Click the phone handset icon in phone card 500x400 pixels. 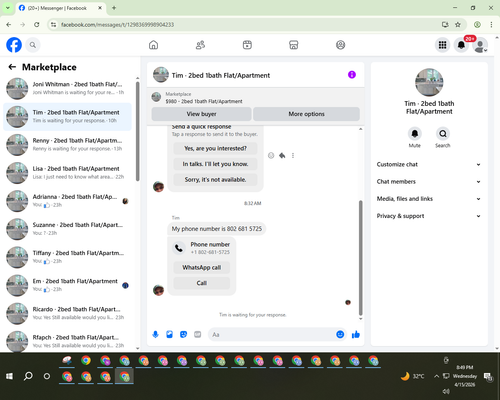point(179,248)
